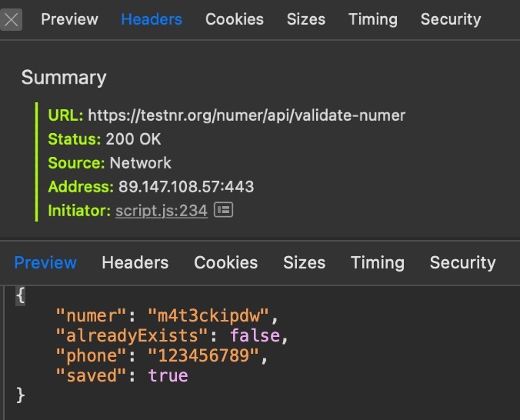
Task: Open Cookies tab above the JSON response
Action: (x=225, y=262)
